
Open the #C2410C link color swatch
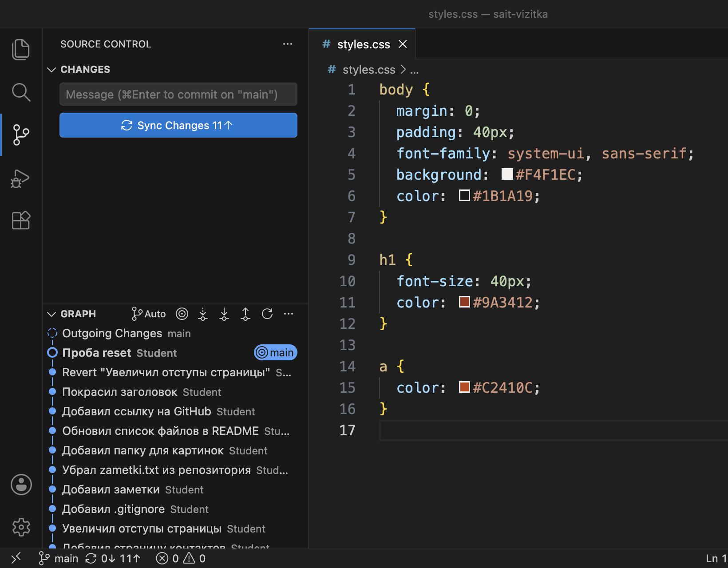(464, 387)
